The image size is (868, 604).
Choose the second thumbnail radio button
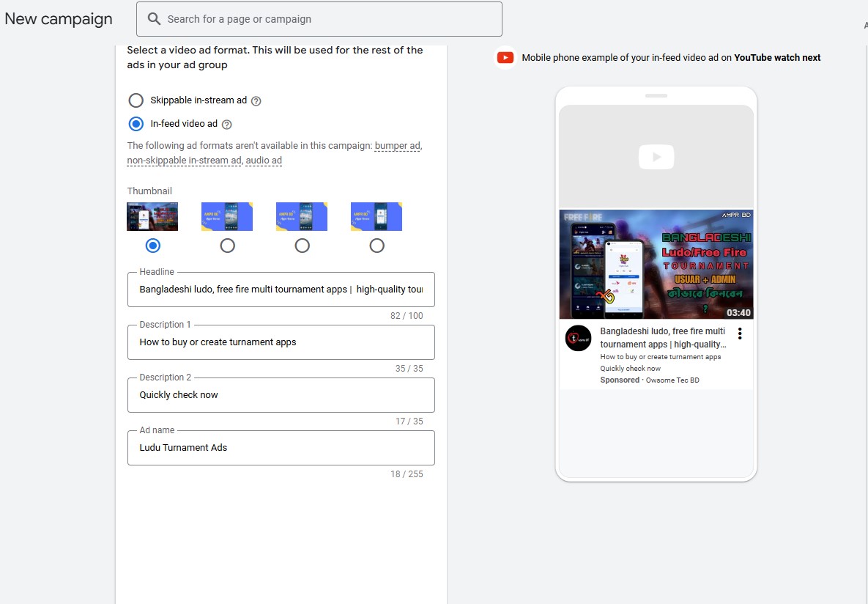tap(228, 246)
